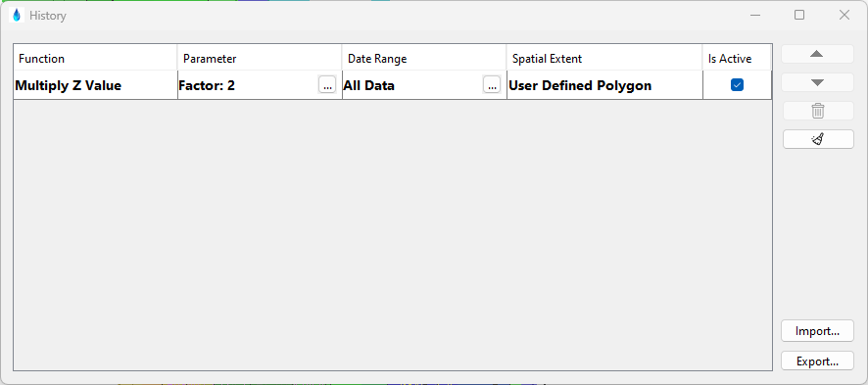Uncheck the Is Active checkbox

[737, 84]
